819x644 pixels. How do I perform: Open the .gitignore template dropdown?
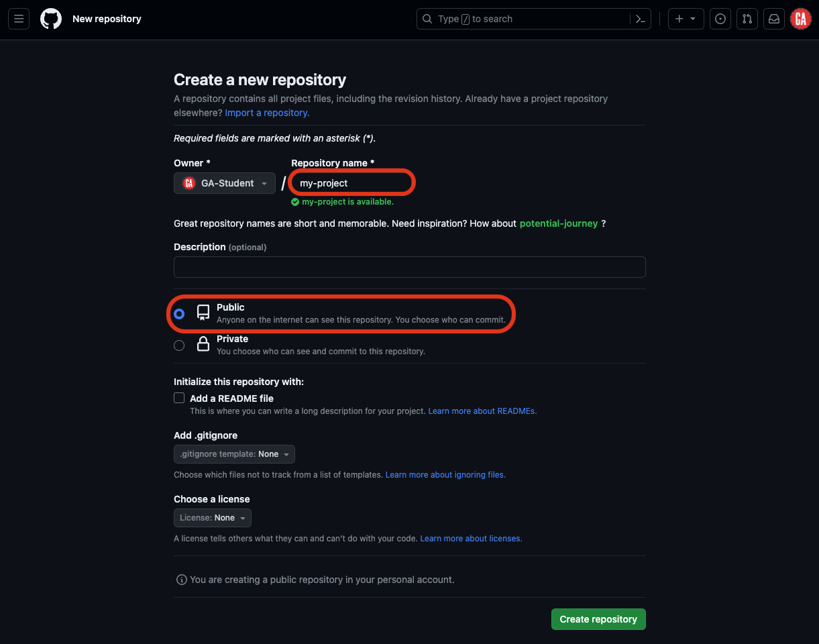click(233, 453)
